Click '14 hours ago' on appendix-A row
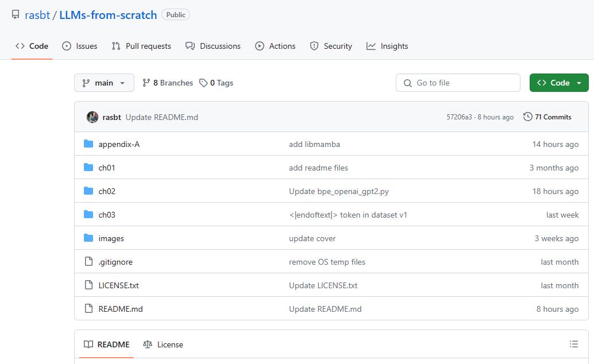The width and height of the screenshot is (594, 364). (556, 144)
